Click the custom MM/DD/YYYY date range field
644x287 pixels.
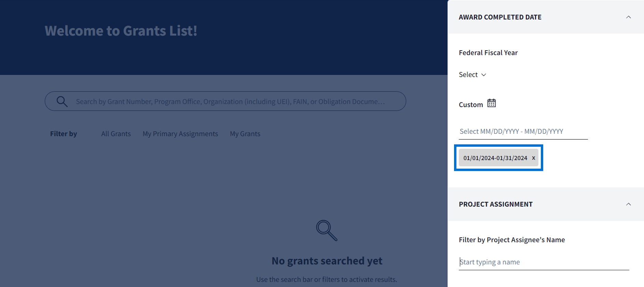[523, 132]
